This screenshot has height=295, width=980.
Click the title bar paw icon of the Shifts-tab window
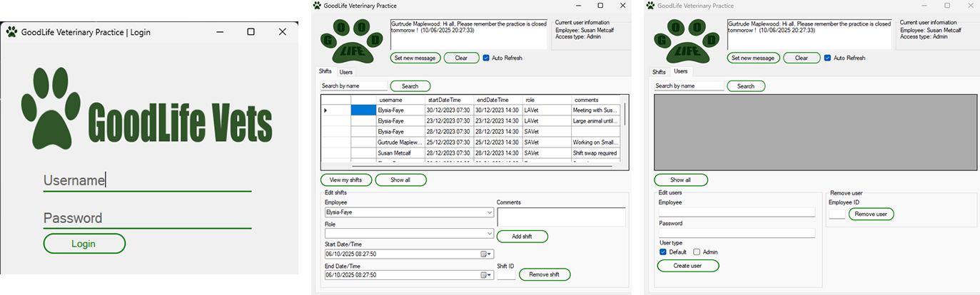point(317,5)
